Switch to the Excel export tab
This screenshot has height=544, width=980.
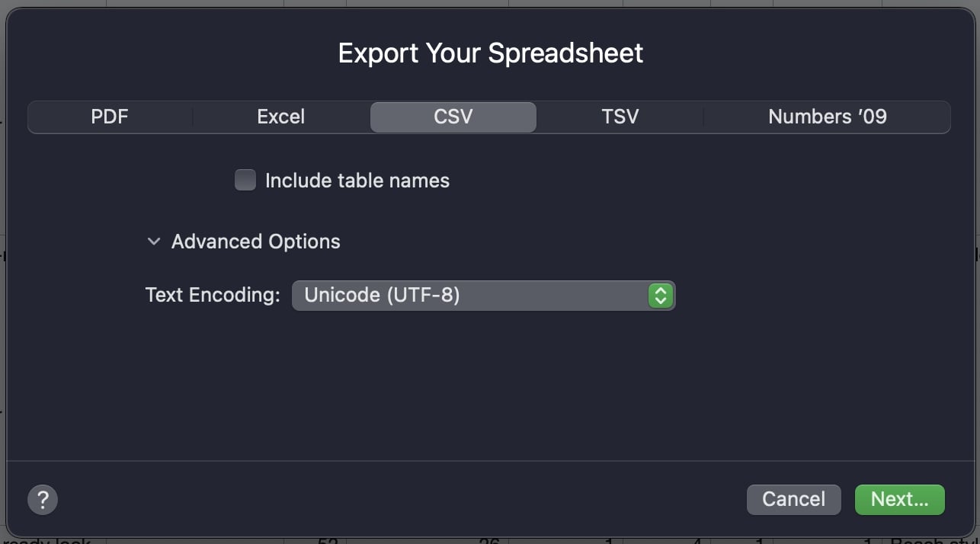tap(280, 117)
